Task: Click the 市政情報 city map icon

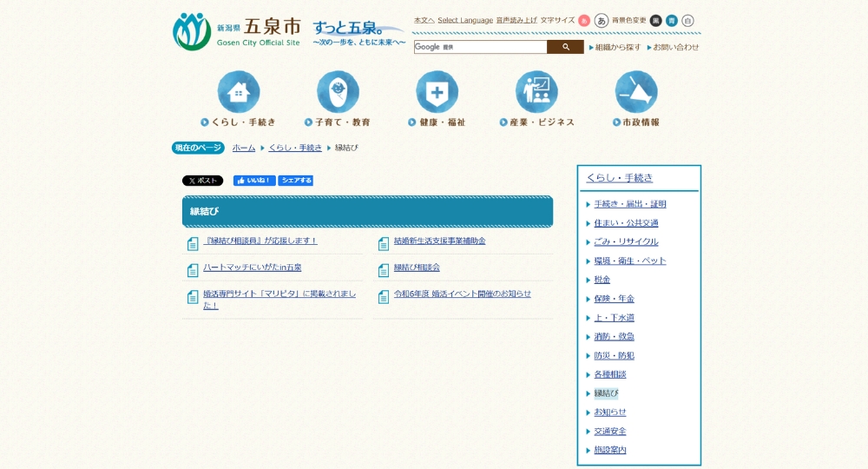Action: tap(636, 92)
